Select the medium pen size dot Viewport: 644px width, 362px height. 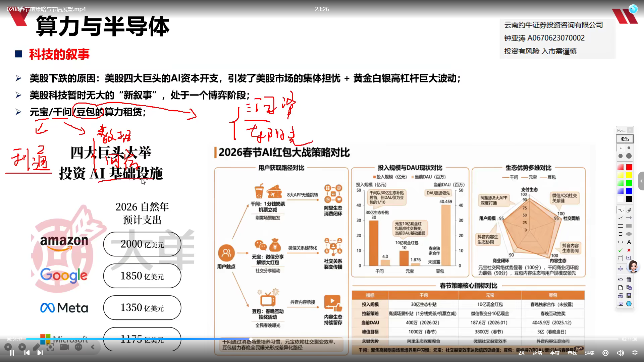pos(621,156)
